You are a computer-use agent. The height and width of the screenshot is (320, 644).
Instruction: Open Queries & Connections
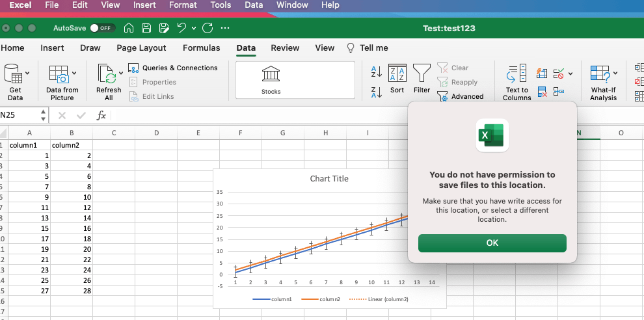(173, 68)
